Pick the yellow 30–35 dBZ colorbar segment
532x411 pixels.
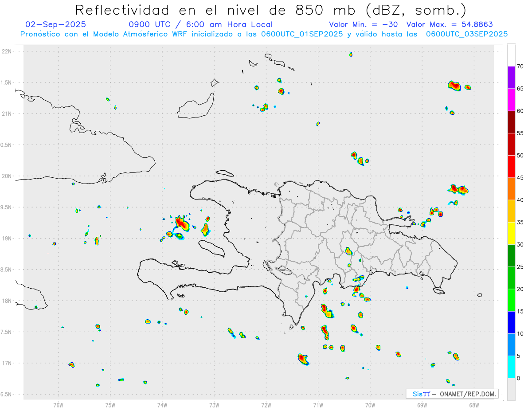pos(511,233)
